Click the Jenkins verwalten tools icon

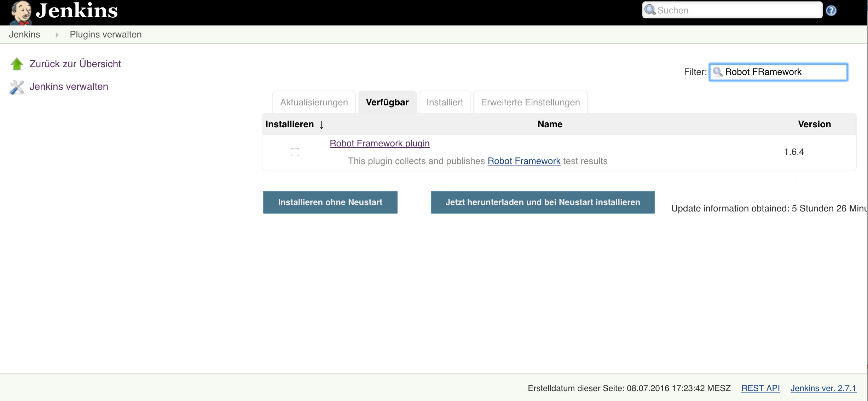coord(17,87)
